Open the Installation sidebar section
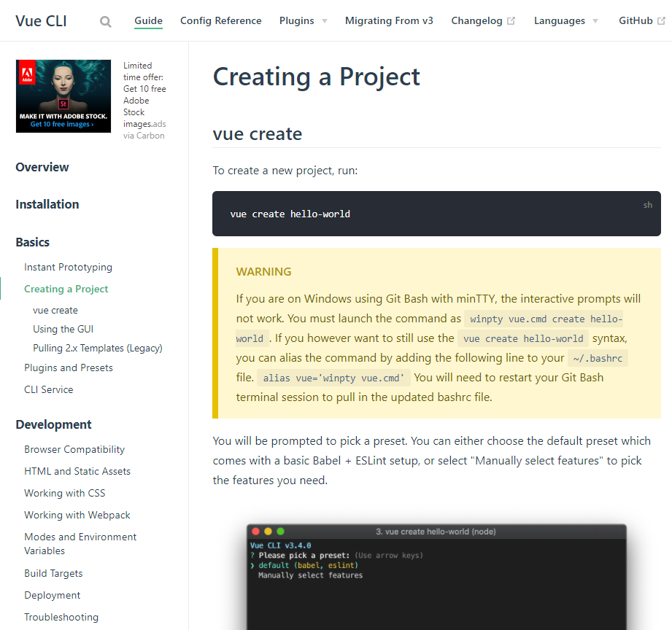This screenshot has height=630, width=672. click(x=47, y=204)
